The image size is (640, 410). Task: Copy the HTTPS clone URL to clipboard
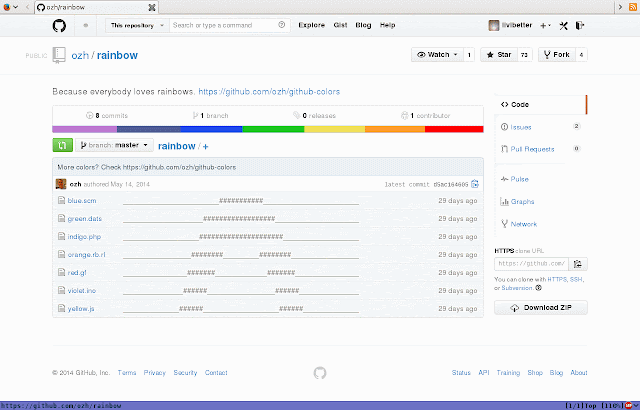(578, 264)
